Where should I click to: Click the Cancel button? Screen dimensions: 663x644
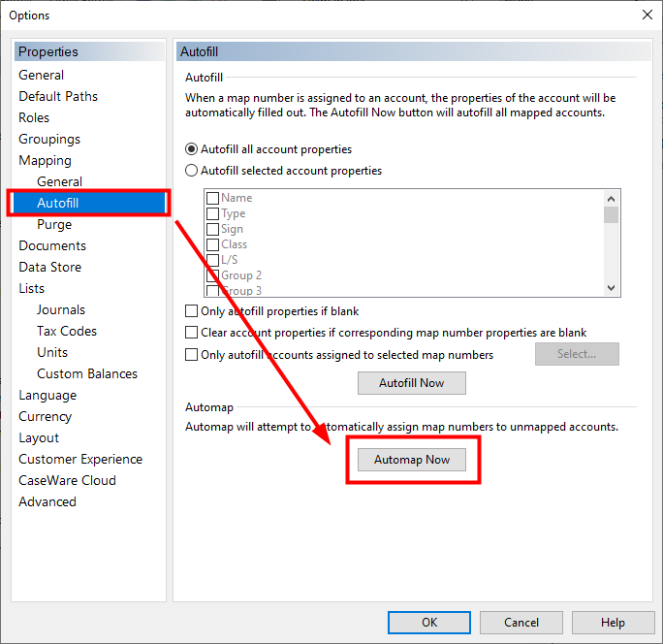point(521,623)
